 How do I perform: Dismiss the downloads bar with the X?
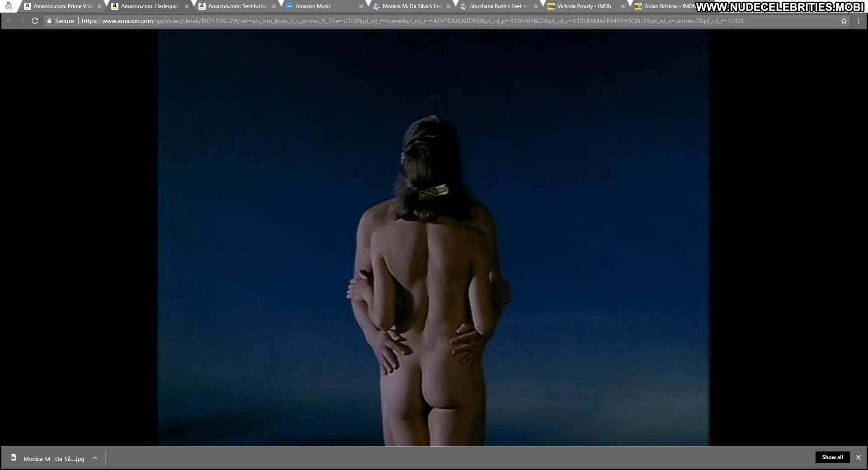(x=858, y=457)
